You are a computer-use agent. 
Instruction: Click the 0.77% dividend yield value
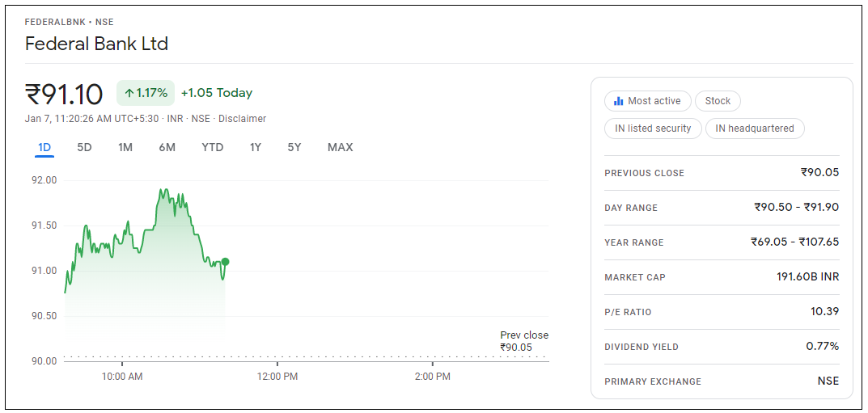tap(823, 347)
